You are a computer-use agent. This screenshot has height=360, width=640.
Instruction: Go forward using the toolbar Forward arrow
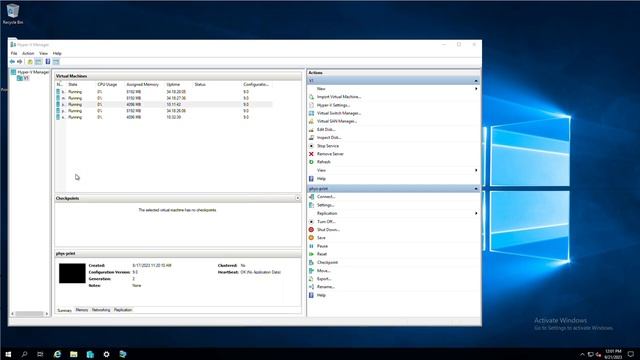click(20, 62)
